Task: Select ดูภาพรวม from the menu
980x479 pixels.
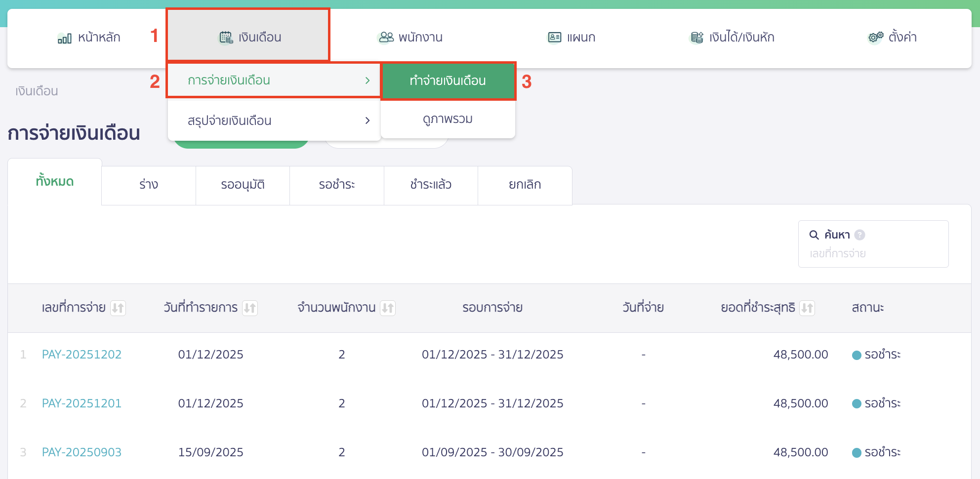Action: click(448, 119)
